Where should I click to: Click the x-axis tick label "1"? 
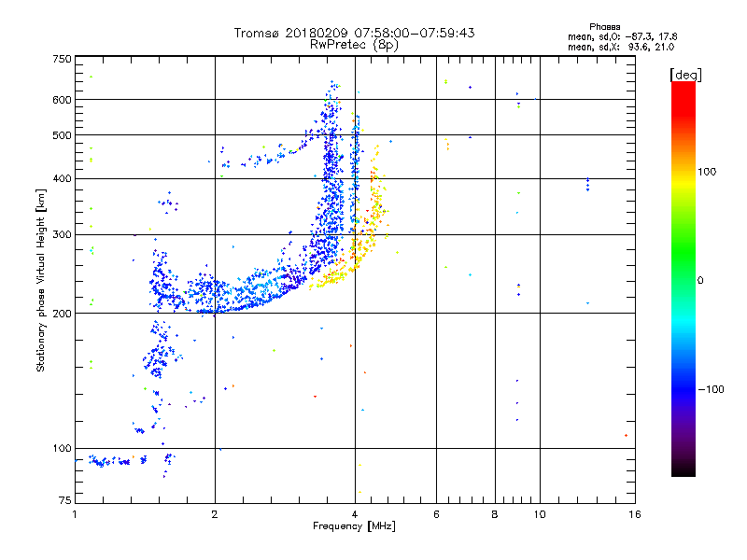pos(75,514)
